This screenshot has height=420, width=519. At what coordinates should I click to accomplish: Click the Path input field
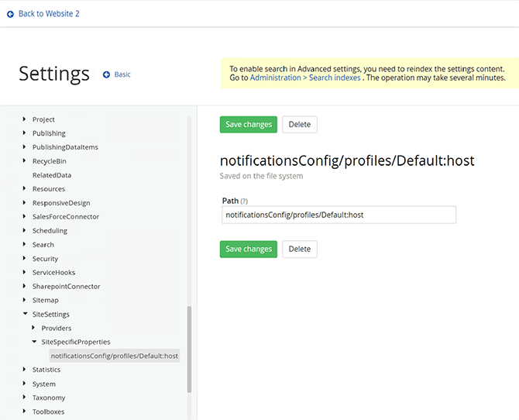pyautogui.click(x=338, y=215)
